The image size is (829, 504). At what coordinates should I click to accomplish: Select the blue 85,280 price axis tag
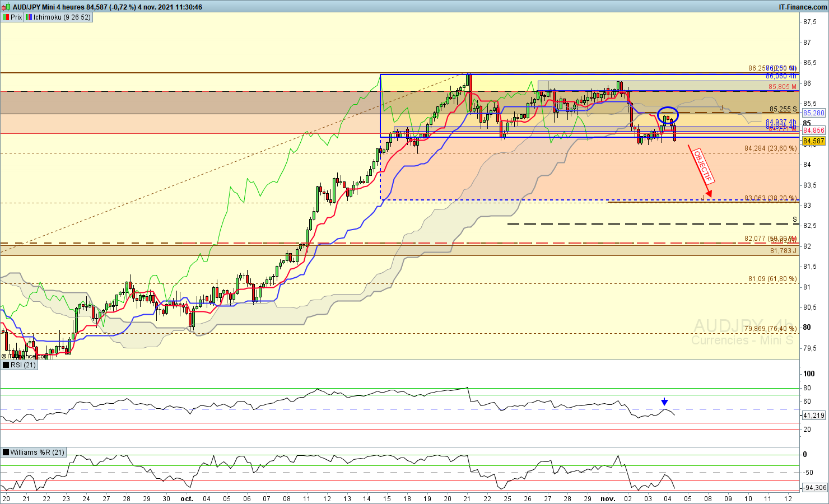[x=814, y=113]
